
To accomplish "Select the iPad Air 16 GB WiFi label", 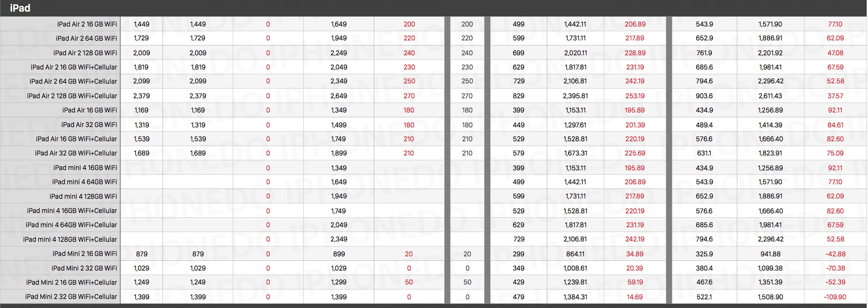I will (x=89, y=110).
